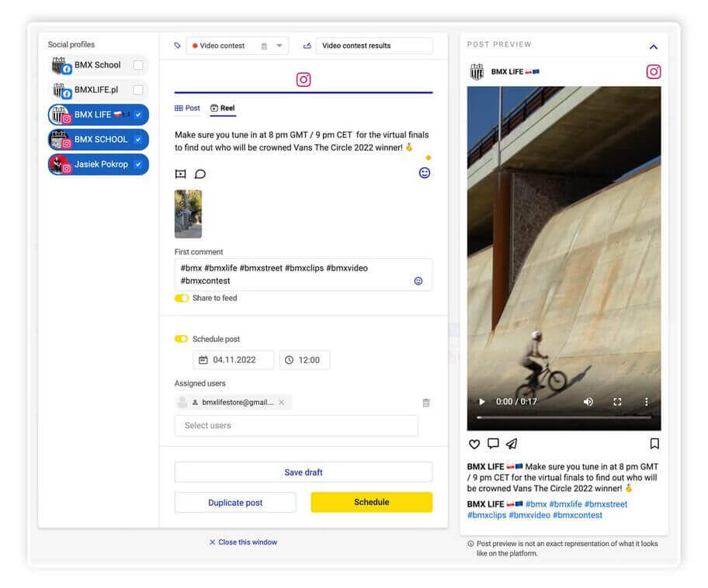708x588 pixels.
Task: Open emoji picker in First comment field
Action: coord(418,281)
